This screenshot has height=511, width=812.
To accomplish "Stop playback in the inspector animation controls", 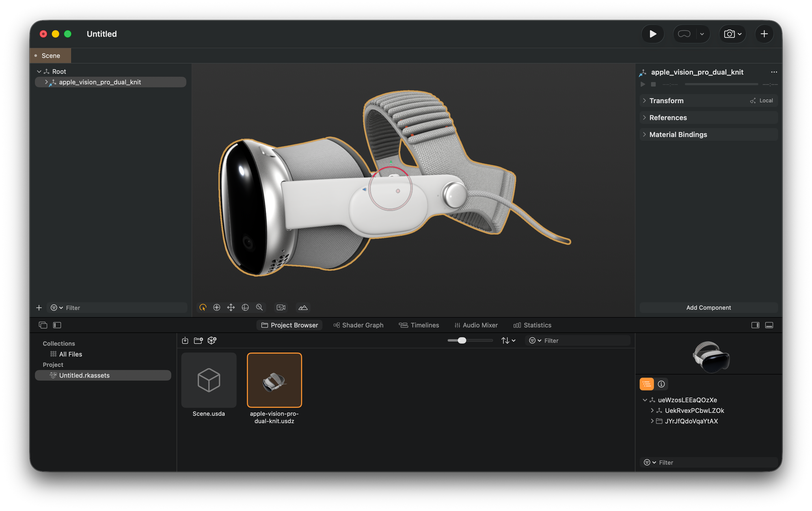I will (654, 84).
